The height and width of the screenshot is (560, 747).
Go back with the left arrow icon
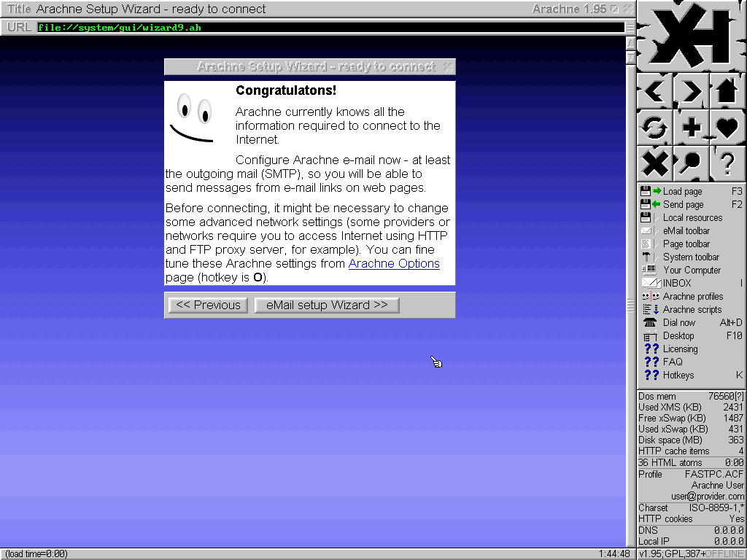click(x=655, y=90)
